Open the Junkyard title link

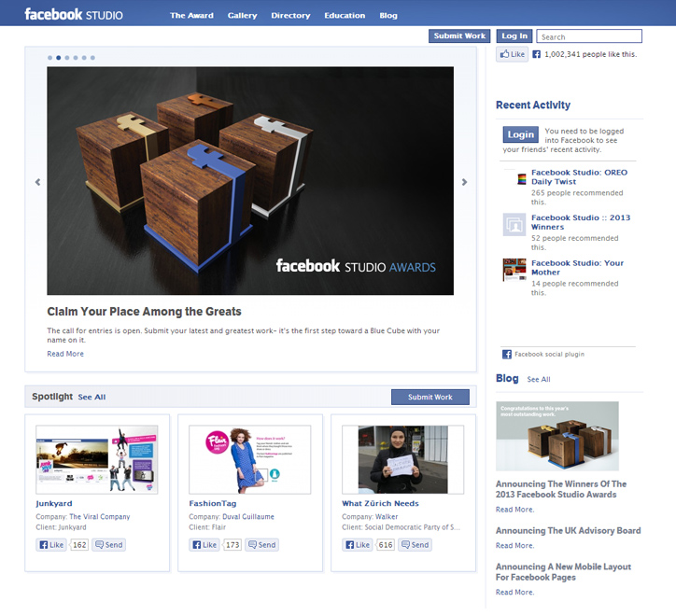click(x=54, y=503)
